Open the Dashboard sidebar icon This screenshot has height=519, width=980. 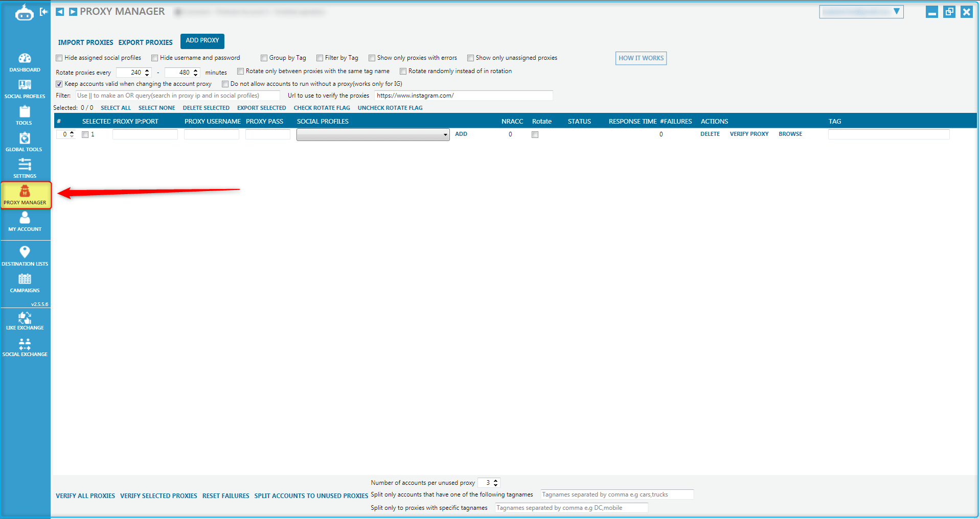coord(25,62)
